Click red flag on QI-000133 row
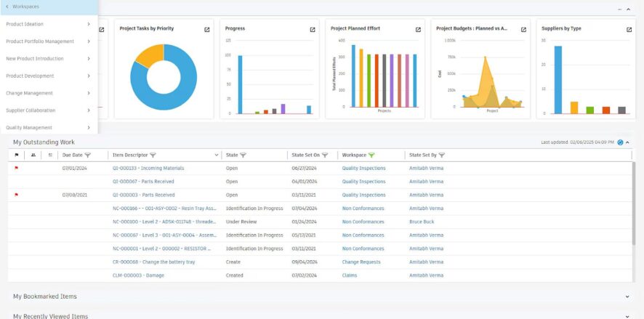 (17, 168)
